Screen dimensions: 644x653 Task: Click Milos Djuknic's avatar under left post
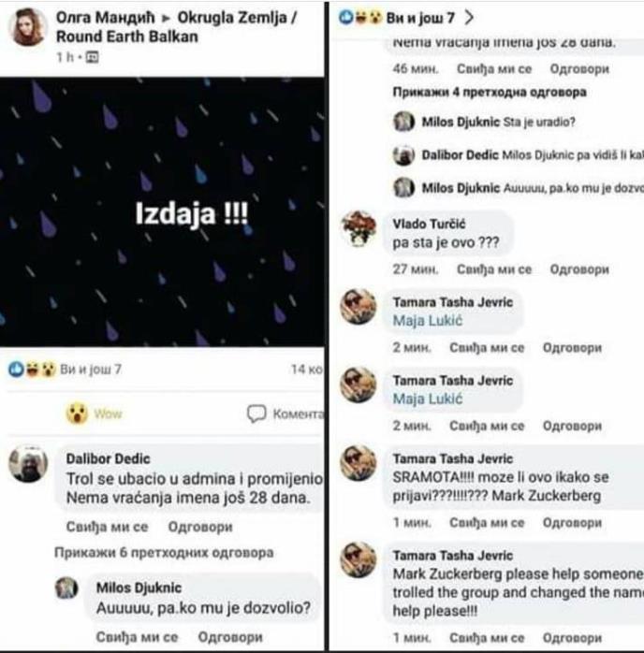tap(66, 588)
